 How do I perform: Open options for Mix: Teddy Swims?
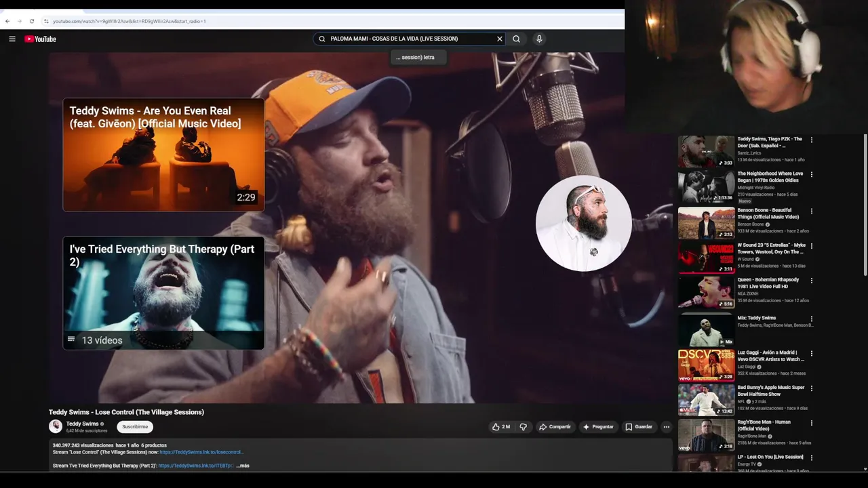pos(812,319)
